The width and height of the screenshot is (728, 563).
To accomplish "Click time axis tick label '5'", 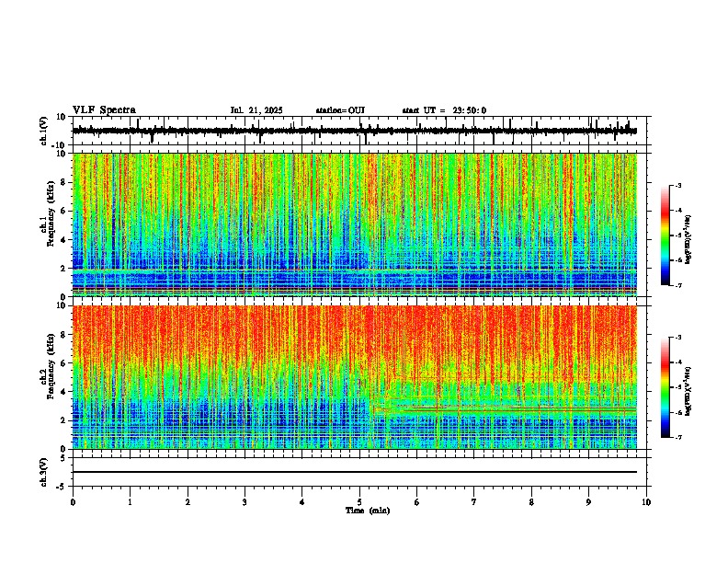I will (x=359, y=502).
